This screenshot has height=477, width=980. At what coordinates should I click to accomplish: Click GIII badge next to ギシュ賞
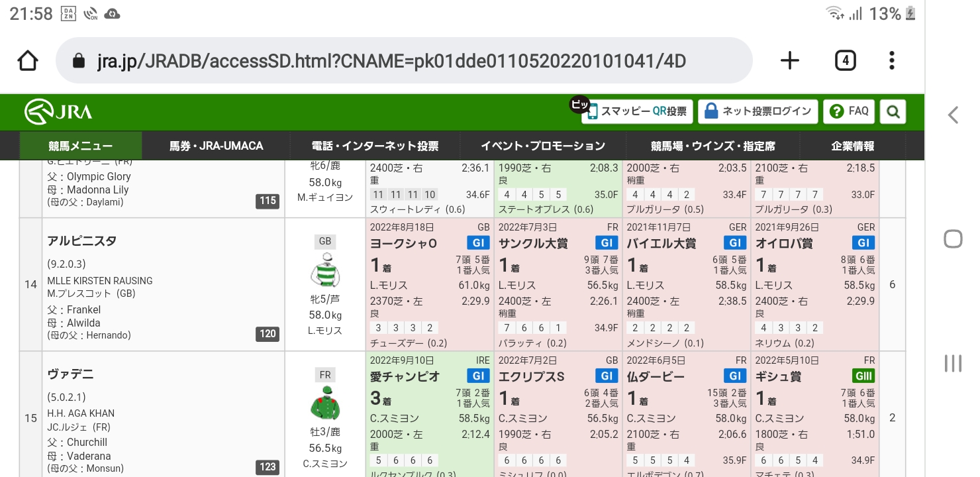[863, 376]
